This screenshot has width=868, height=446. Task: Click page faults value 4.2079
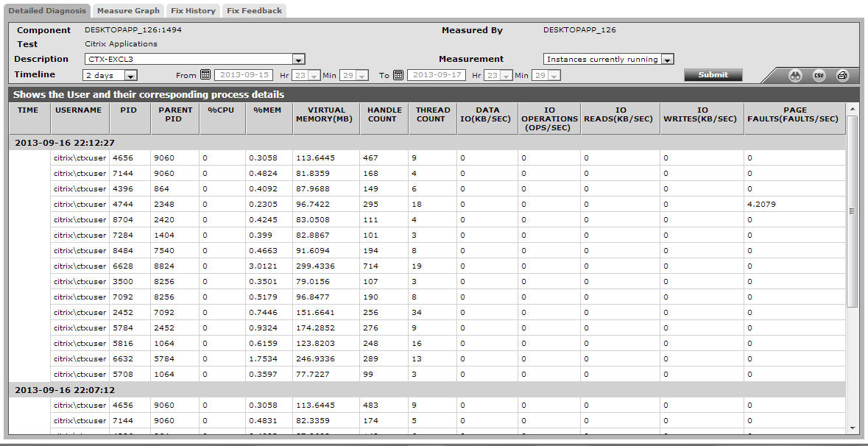coord(761,204)
